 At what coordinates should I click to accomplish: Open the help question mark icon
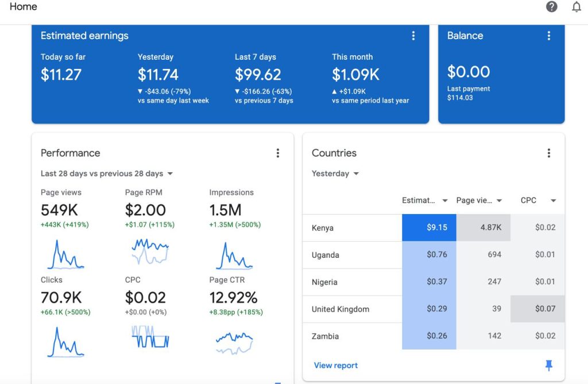click(x=551, y=7)
